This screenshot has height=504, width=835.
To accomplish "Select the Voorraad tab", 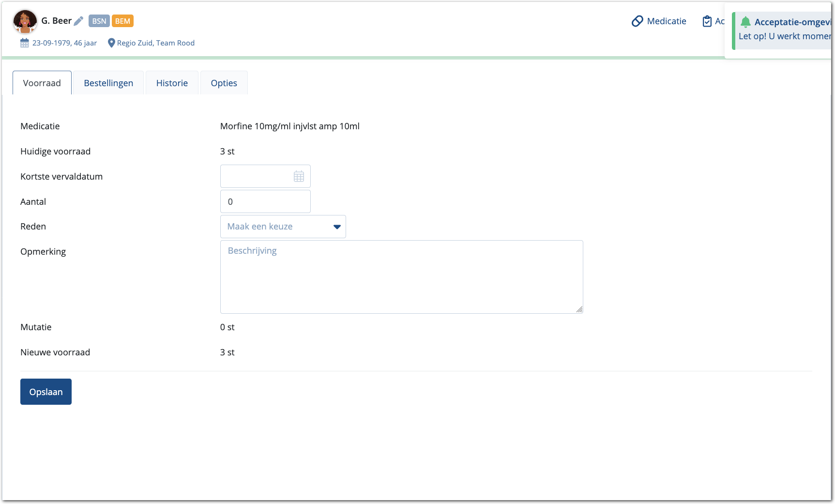I will point(42,83).
